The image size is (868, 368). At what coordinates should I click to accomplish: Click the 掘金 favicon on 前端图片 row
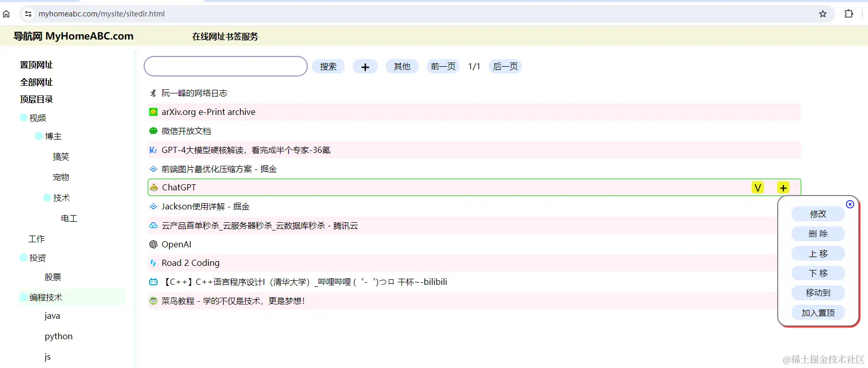153,169
